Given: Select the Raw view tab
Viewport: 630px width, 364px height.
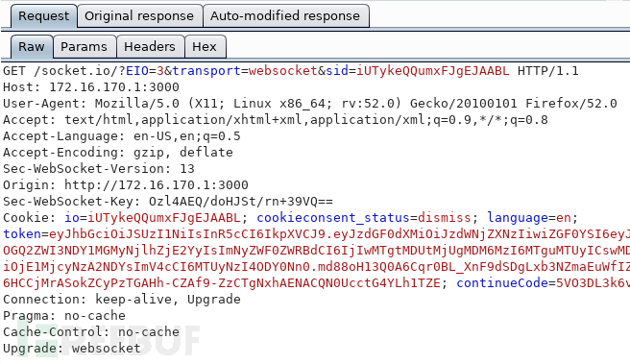Looking at the screenshot, I should click(32, 47).
